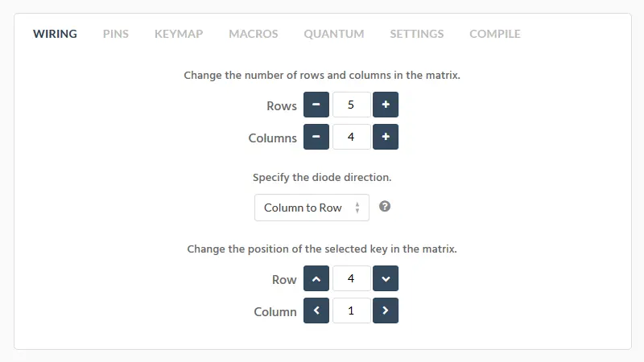
Task: Open the SETTINGS tab
Action: 417,34
